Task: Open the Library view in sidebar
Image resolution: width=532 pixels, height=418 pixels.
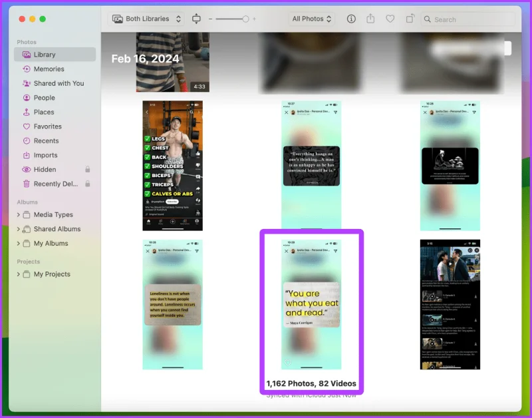Action: coord(55,55)
